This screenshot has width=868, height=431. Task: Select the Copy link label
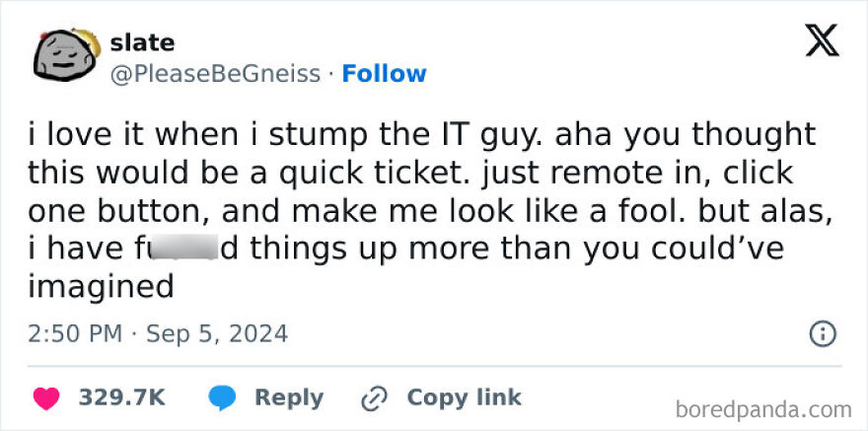coord(464,397)
